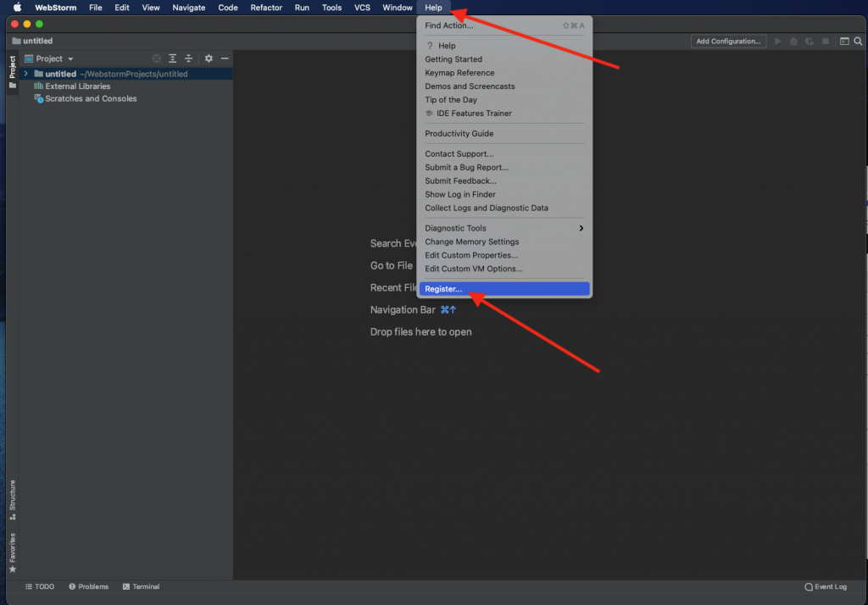Click 'Navigation Bar' hint text
This screenshot has height=605, width=868.
[403, 310]
